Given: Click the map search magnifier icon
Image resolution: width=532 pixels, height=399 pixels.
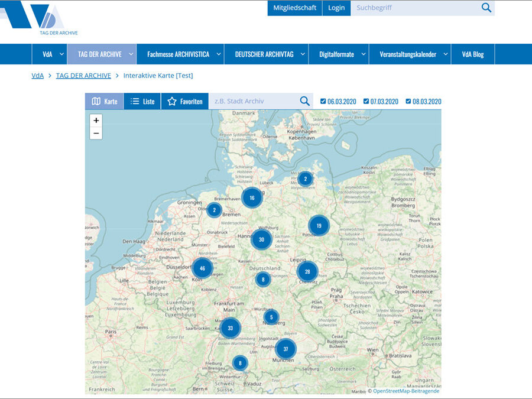Looking at the screenshot, I should click(304, 101).
